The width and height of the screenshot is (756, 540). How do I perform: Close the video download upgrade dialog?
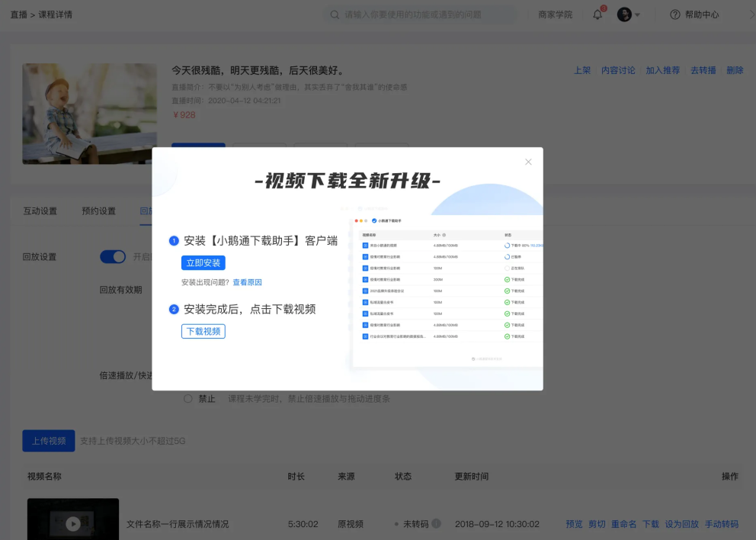point(528,162)
